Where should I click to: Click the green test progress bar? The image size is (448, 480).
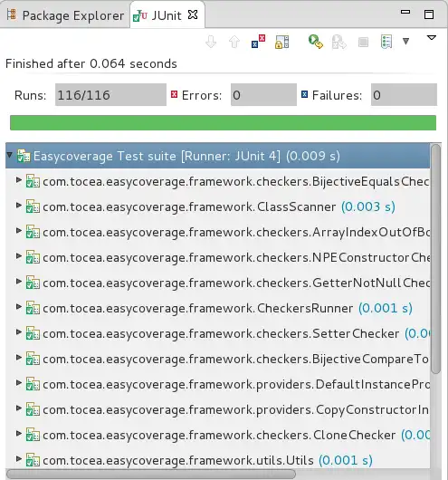pos(223,123)
